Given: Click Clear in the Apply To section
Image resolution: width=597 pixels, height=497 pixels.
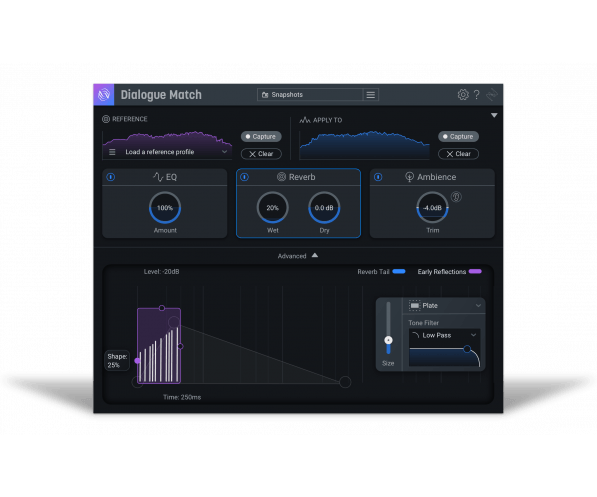Looking at the screenshot, I should pos(458,154).
